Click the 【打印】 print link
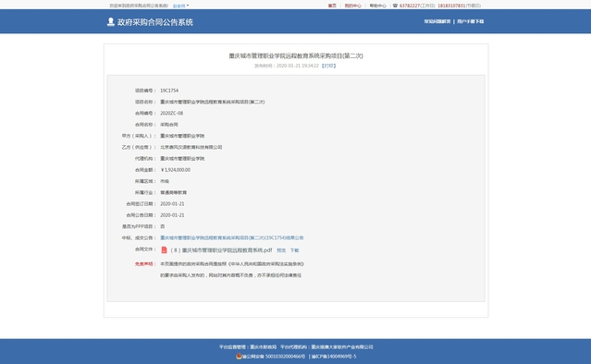 click(328, 66)
